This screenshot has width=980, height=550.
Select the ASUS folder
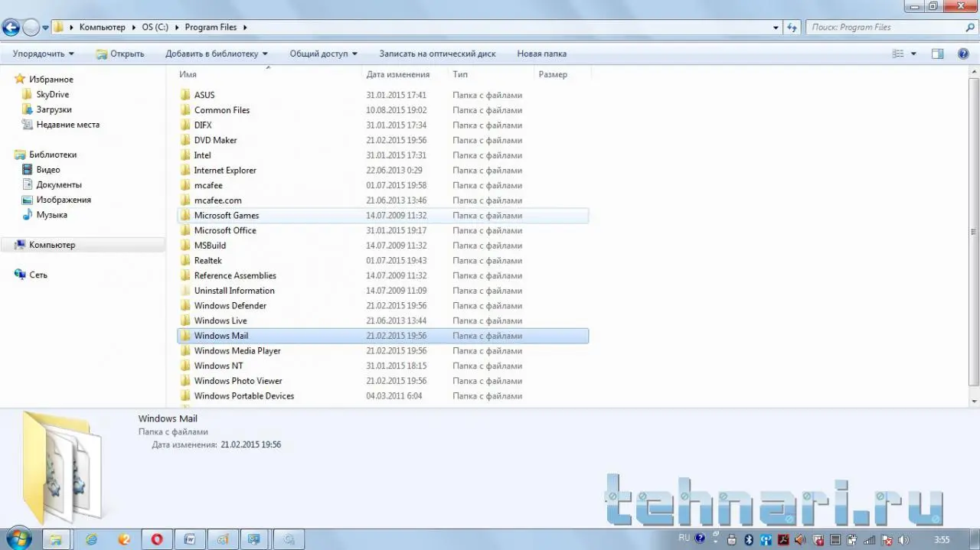[204, 95]
